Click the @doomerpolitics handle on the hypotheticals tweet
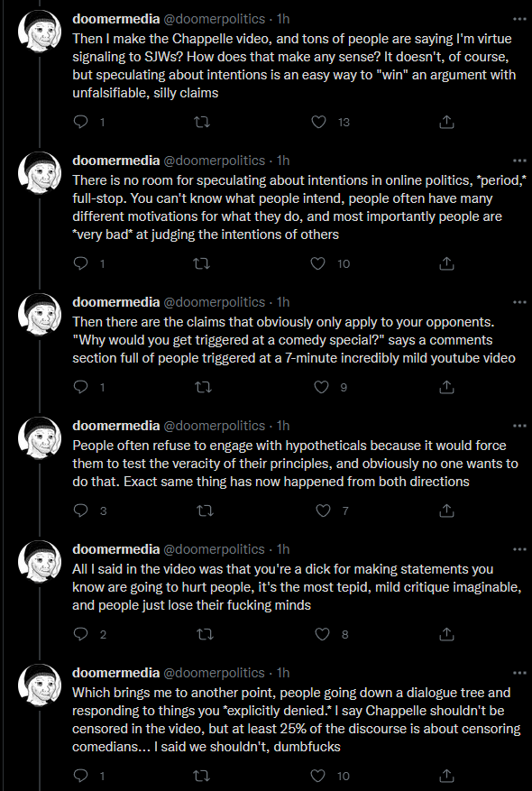Screen dimensions: 532x791 pyautogui.click(x=215, y=426)
